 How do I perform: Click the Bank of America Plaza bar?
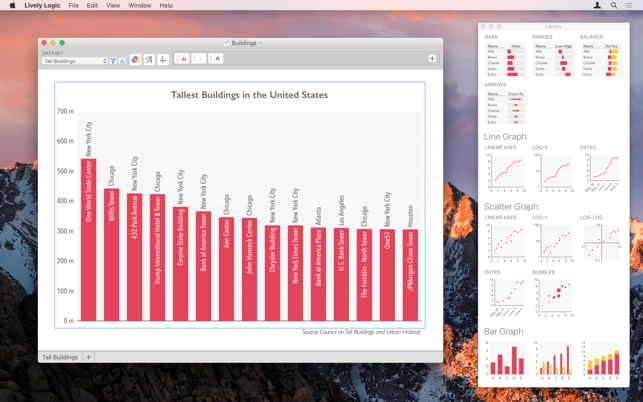[318, 274]
